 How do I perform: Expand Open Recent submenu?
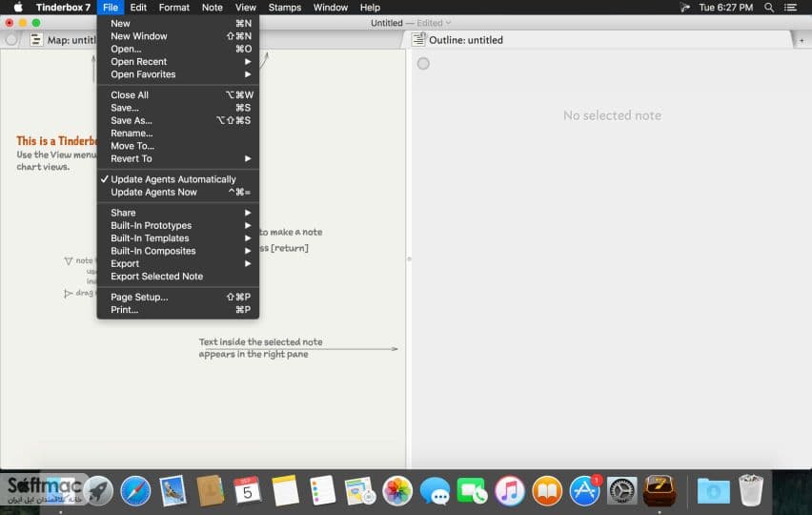click(x=177, y=62)
